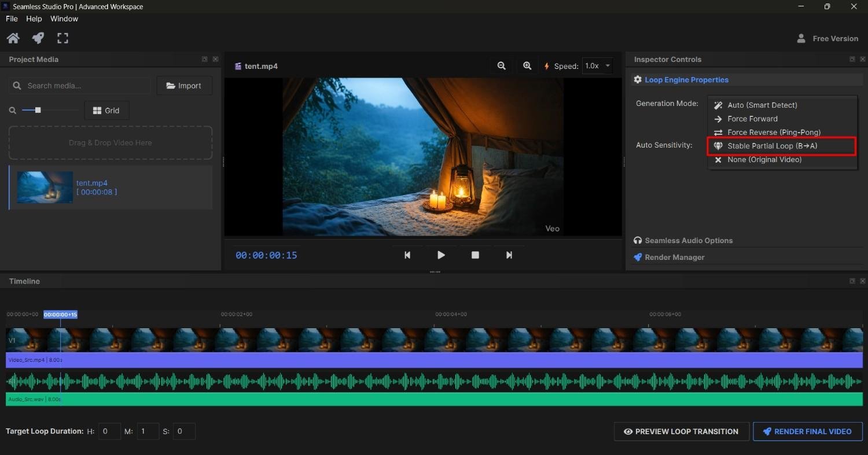The width and height of the screenshot is (868, 455).
Task: Adjust the thumbnail size slider
Action: (38, 110)
